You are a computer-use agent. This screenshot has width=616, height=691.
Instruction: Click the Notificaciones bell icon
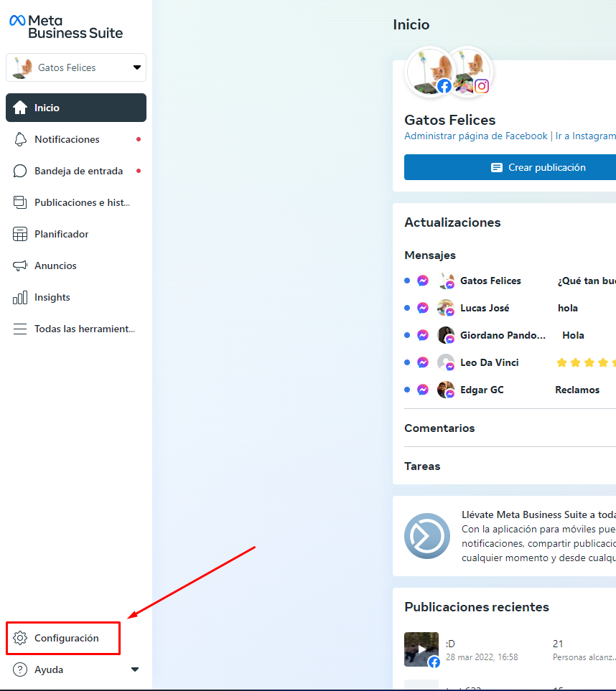(20, 139)
